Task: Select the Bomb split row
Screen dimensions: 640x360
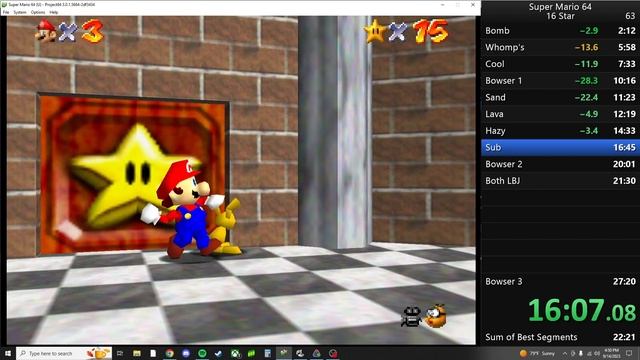Action: [560, 31]
